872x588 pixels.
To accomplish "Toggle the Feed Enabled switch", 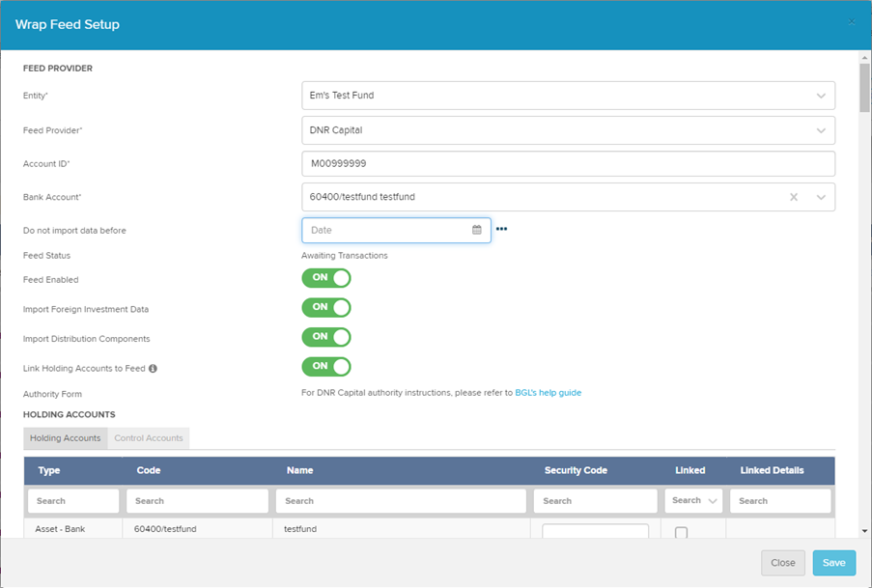I will point(326,278).
